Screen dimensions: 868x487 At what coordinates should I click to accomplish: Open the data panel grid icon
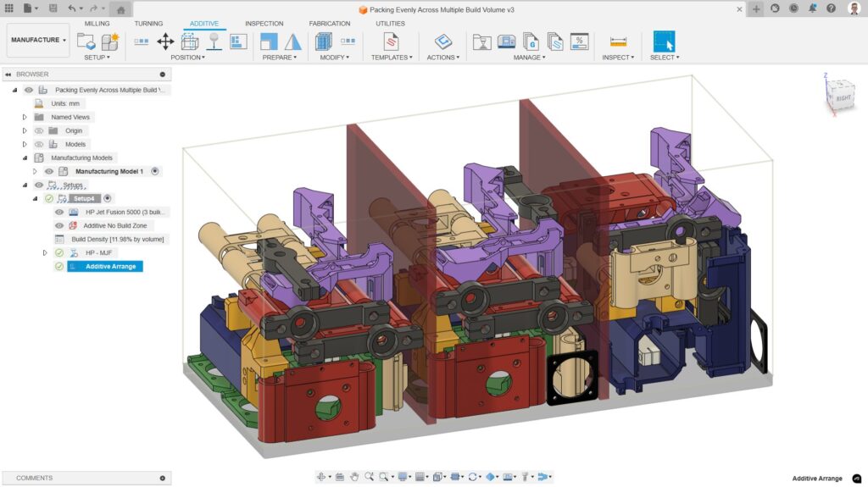point(8,8)
